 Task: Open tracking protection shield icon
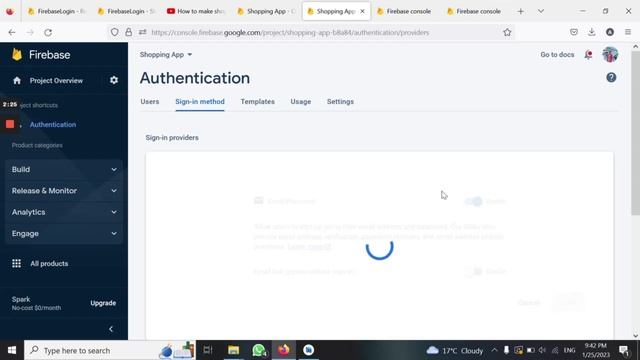[115, 32]
